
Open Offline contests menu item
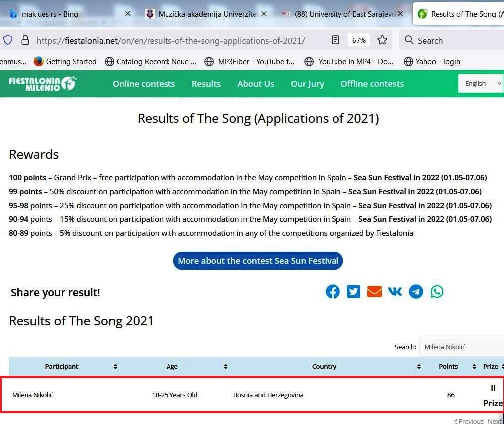[x=372, y=84]
